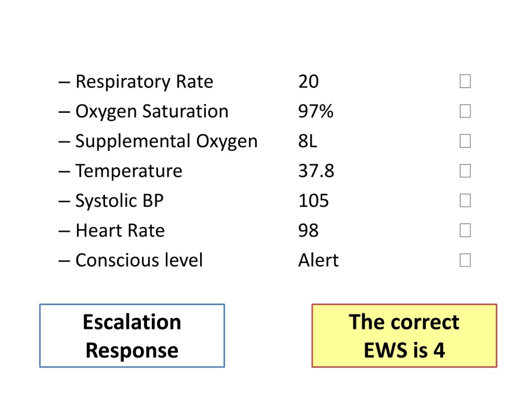The width and height of the screenshot is (532, 399).
Task: Check the Temperature score box
Action: coord(465,171)
